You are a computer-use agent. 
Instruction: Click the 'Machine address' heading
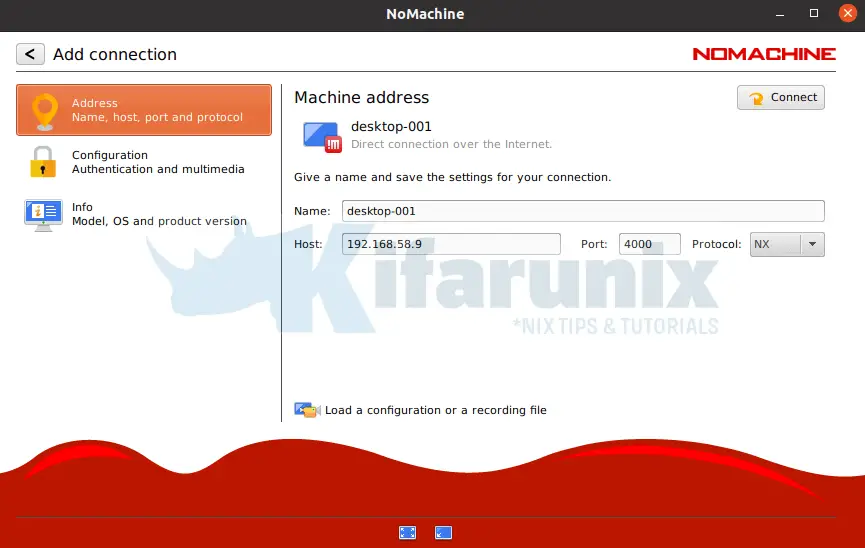pos(361,97)
